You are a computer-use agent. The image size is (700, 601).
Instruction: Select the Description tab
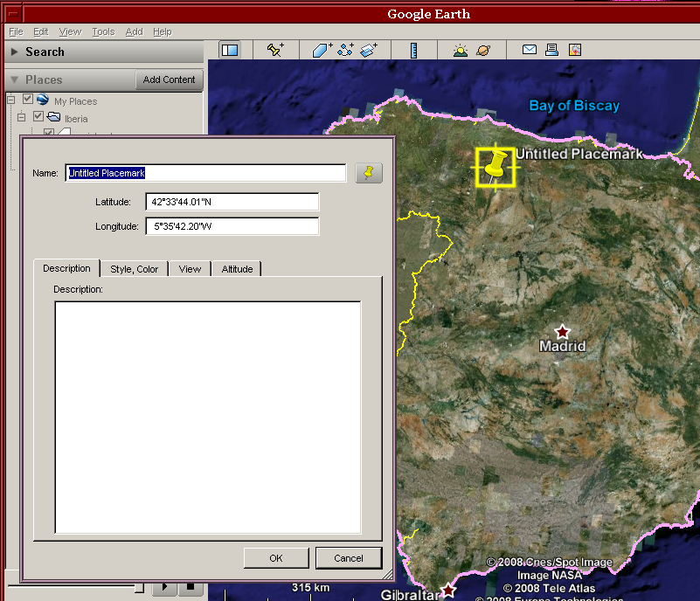(66, 268)
